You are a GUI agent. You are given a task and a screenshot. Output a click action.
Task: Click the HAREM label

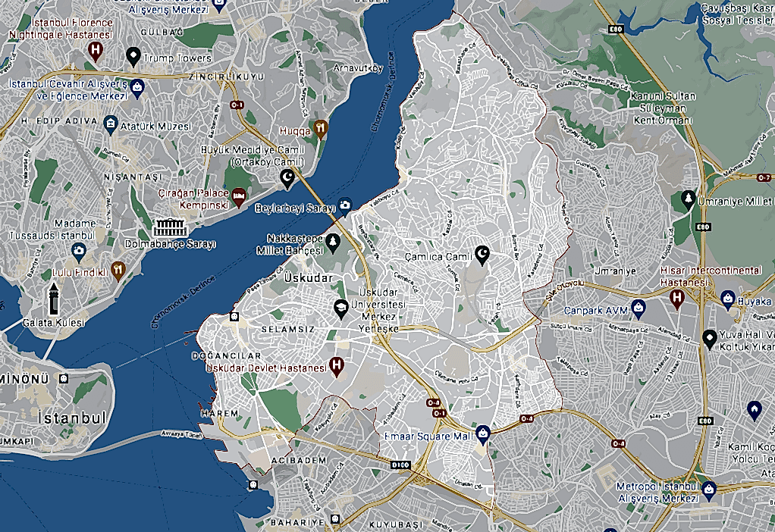(x=220, y=412)
